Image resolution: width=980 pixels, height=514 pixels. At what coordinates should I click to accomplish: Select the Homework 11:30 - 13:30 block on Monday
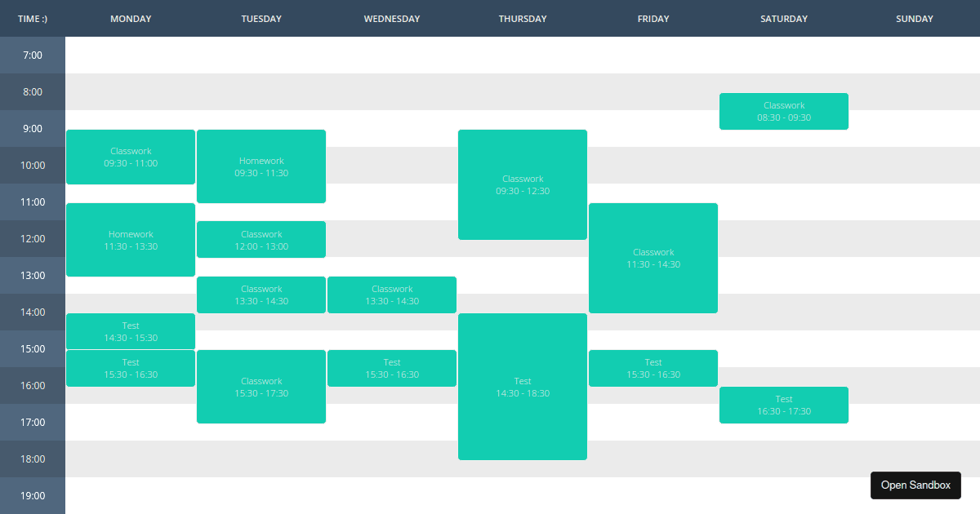click(130, 239)
